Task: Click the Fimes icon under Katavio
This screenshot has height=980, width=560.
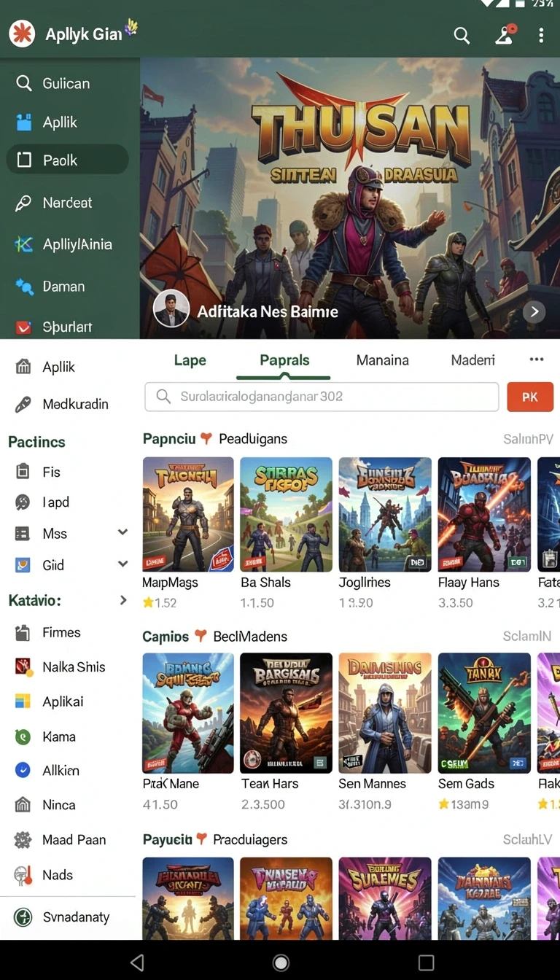Action: [x=23, y=632]
